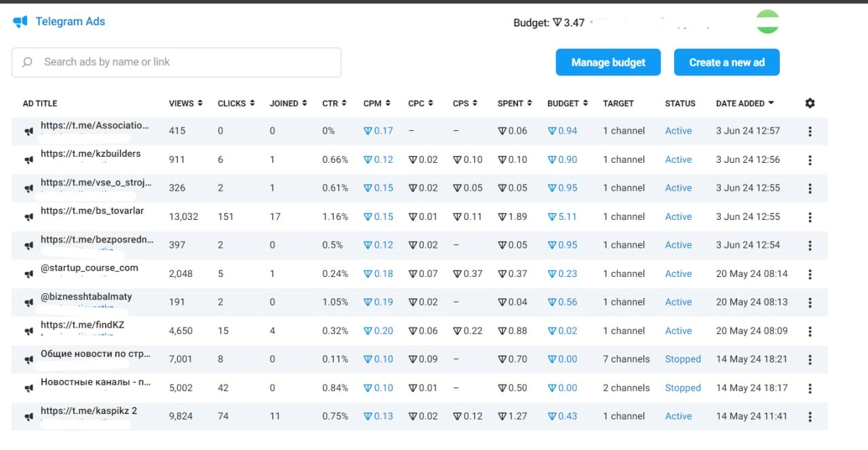
Task: Click the findKZ ad title link
Action: pyautogui.click(x=83, y=324)
